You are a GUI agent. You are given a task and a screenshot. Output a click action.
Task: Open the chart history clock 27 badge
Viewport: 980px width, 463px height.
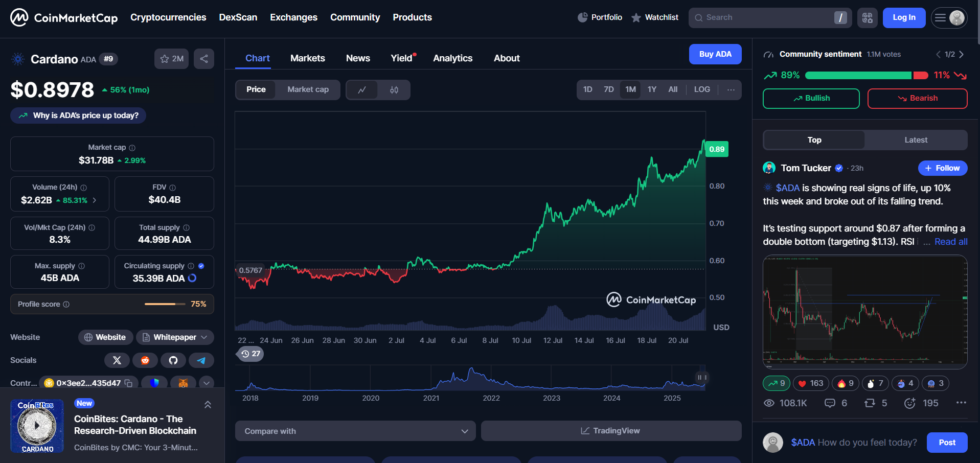pyautogui.click(x=250, y=354)
